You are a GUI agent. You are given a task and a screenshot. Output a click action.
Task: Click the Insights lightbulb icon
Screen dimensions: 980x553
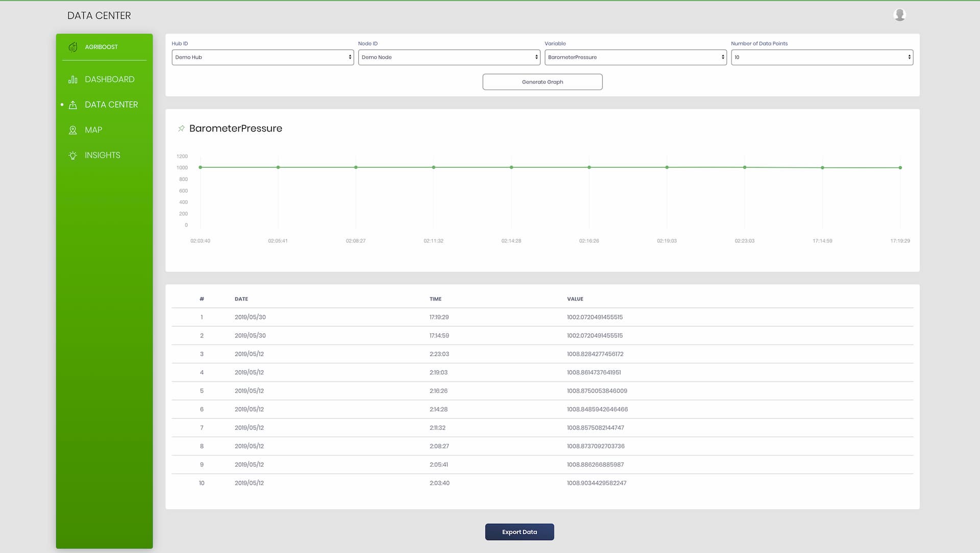coord(73,155)
